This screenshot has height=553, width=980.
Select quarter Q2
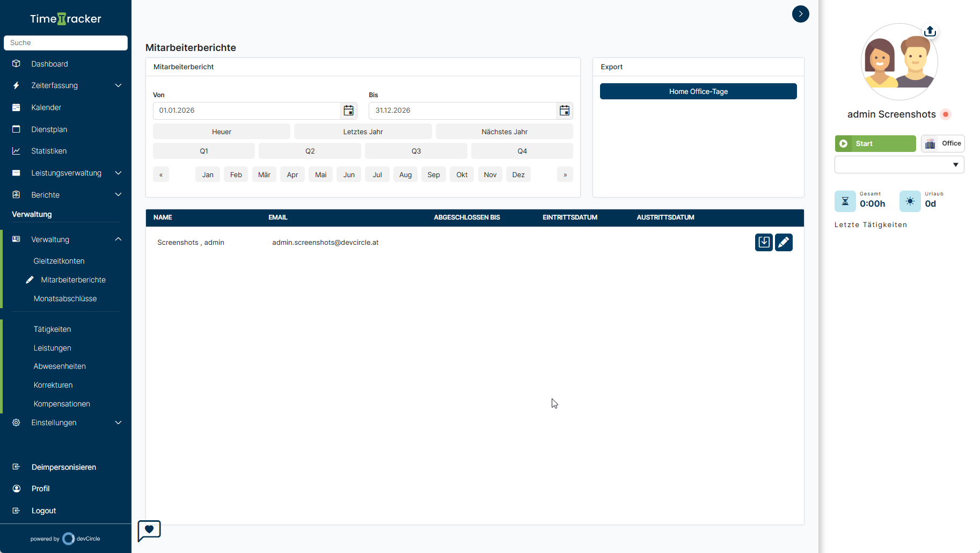click(x=310, y=151)
